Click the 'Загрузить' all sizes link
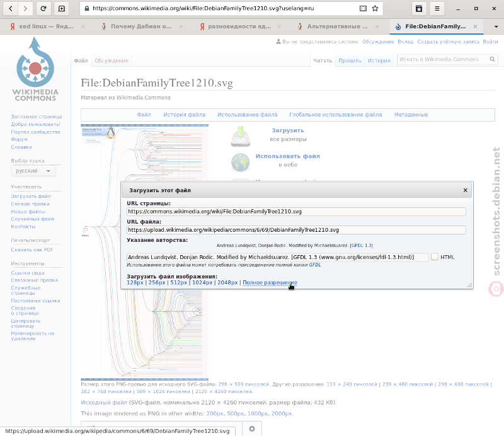Screen dimensions: 504x436 288,130
